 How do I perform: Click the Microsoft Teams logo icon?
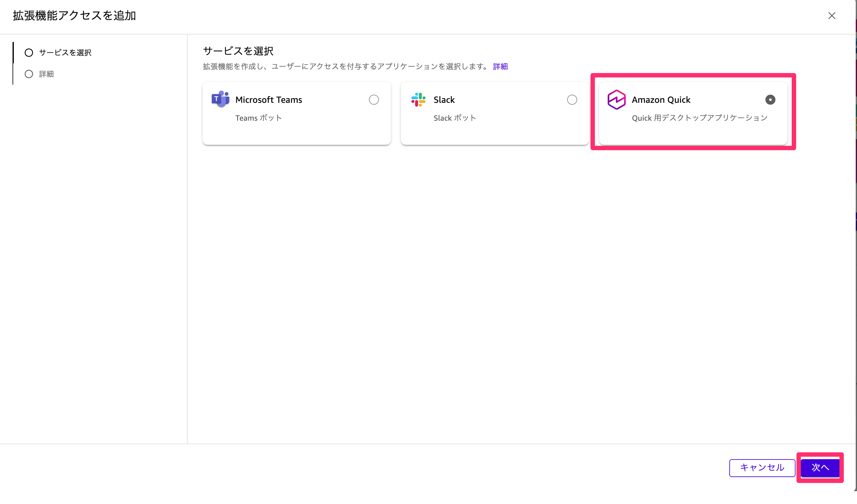[221, 99]
